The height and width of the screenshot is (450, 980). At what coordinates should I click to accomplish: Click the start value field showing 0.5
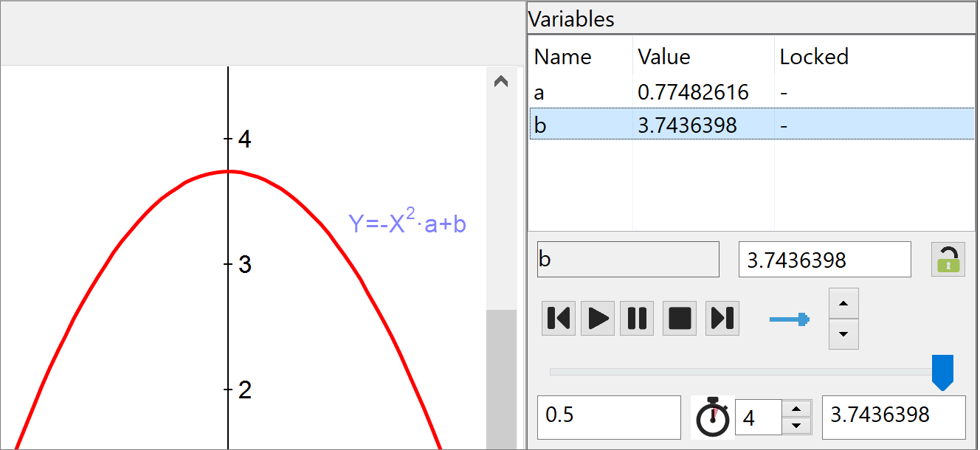tap(609, 417)
